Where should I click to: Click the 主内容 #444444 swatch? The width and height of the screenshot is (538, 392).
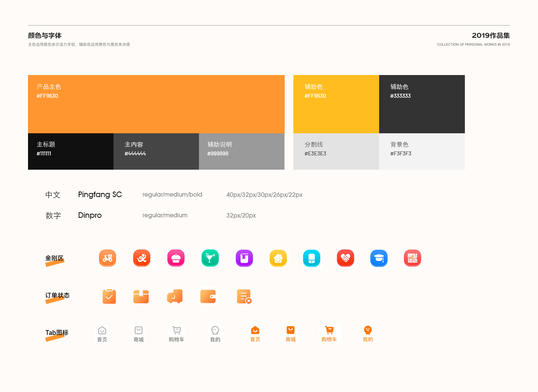tap(156, 151)
